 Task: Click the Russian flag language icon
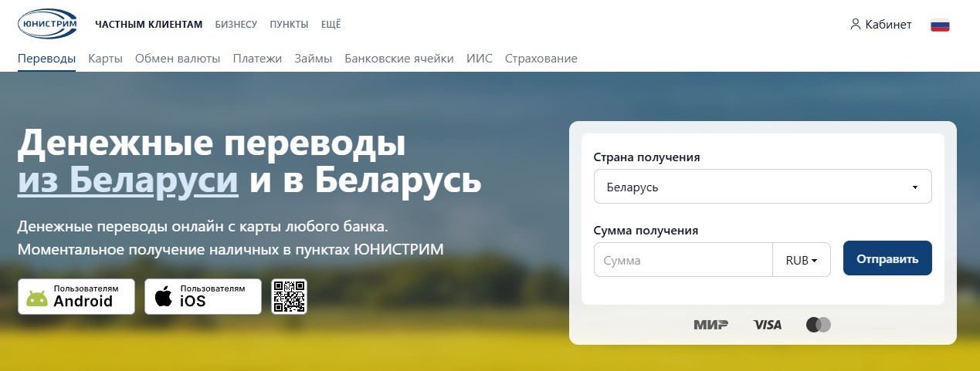tap(940, 25)
